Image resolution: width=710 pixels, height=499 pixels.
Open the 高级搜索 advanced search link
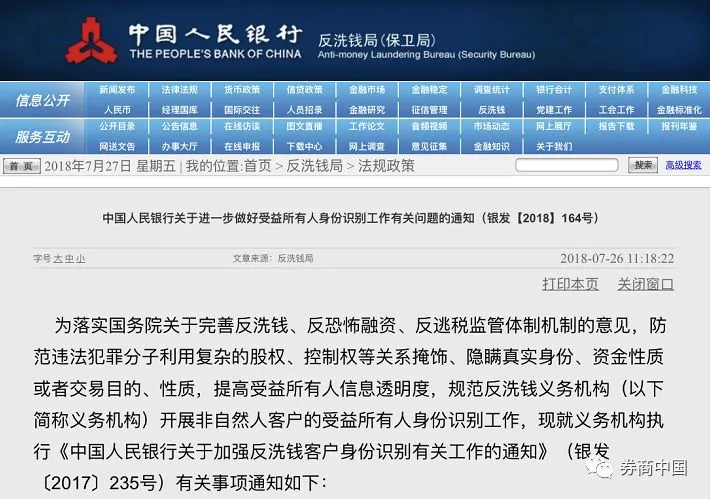coord(683,165)
